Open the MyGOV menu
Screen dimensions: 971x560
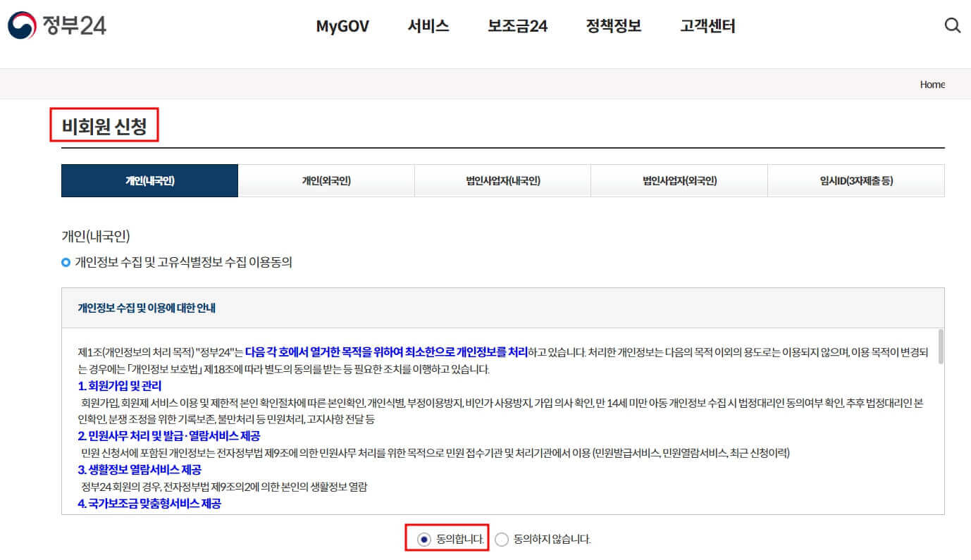click(342, 25)
